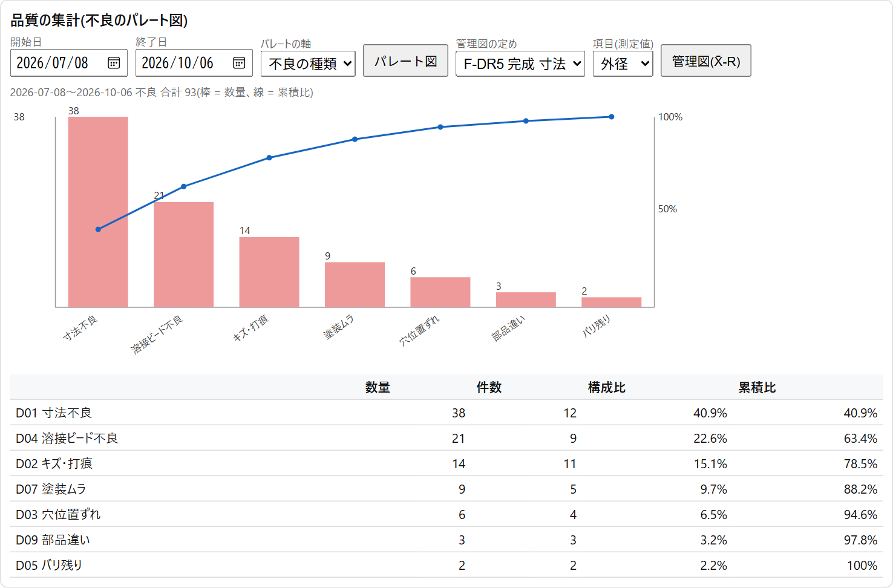
Task: Click 累積比 cell 78.5% in the table
Action: coord(860,464)
